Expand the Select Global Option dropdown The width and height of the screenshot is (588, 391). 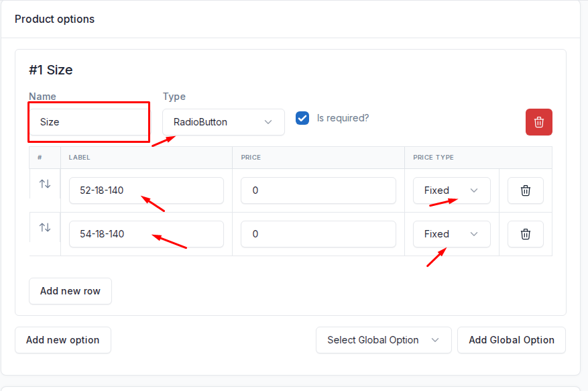(384, 340)
